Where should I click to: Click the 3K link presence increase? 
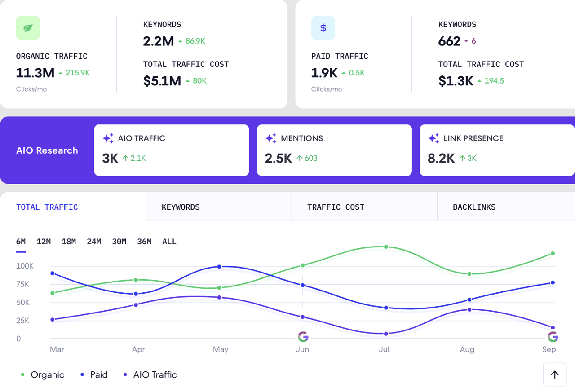coord(468,158)
